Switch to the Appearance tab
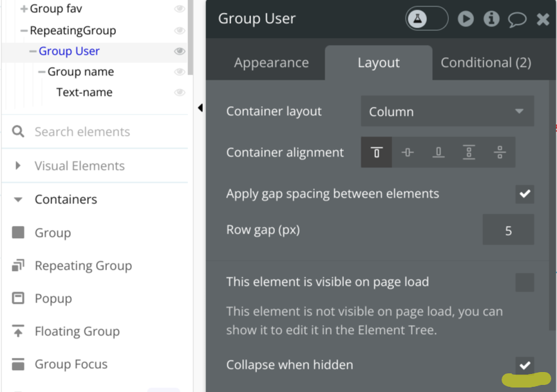This screenshot has width=557, height=392. click(271, 62)
